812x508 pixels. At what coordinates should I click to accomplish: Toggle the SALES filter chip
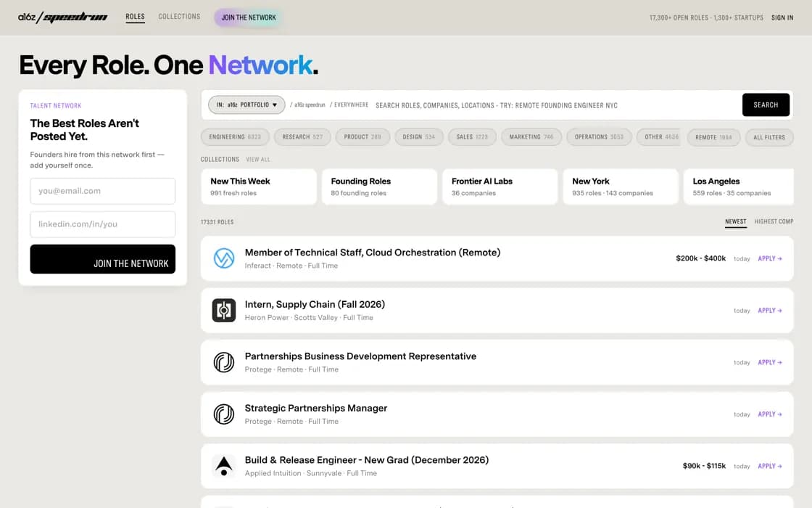pos(472,137)
